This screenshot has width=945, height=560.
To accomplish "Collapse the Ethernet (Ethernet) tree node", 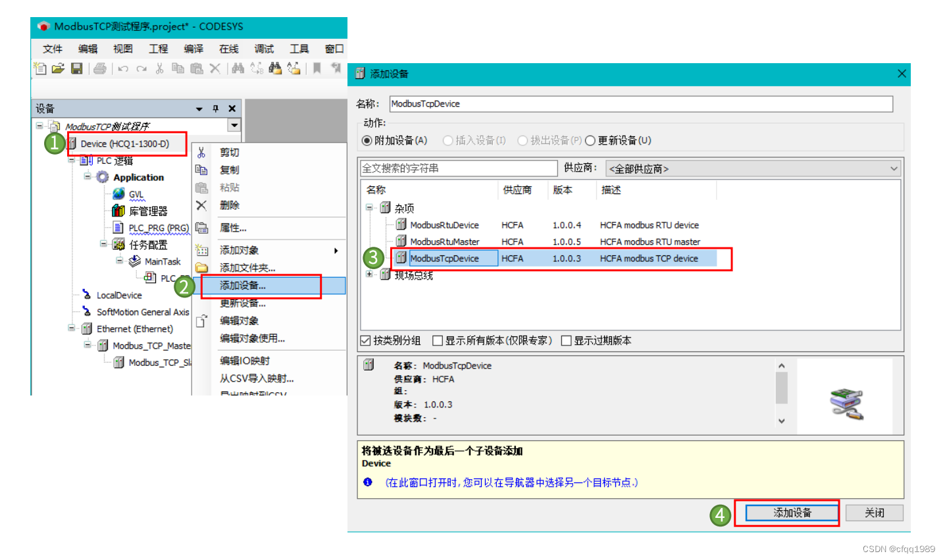I will coord(72,328).
